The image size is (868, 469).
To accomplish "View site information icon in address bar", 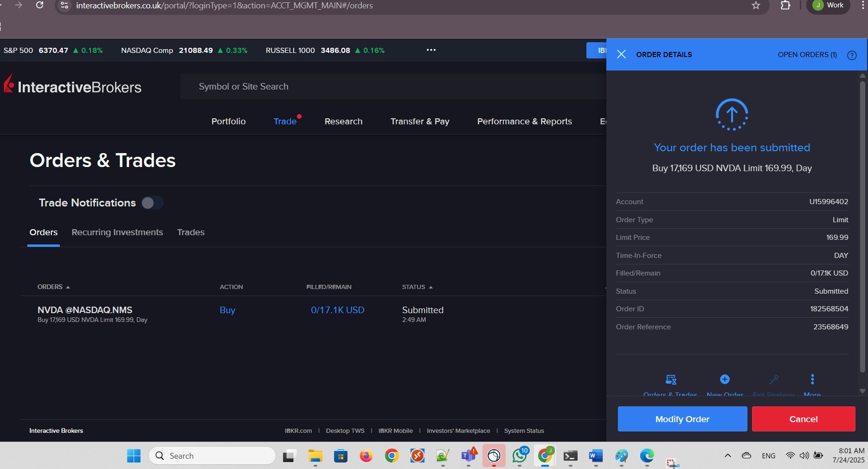I will [65, 6].
